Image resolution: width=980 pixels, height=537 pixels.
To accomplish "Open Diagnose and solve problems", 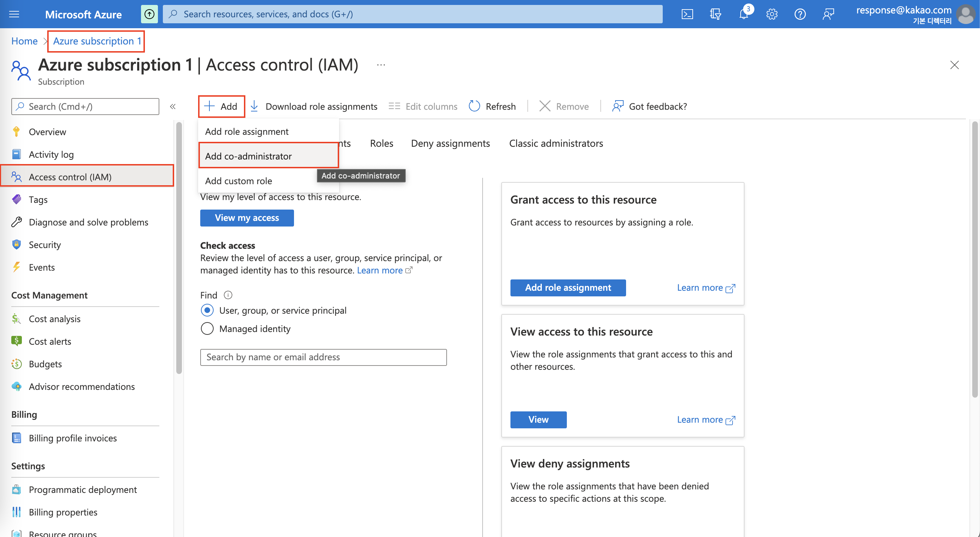I will tap(87, 222).
